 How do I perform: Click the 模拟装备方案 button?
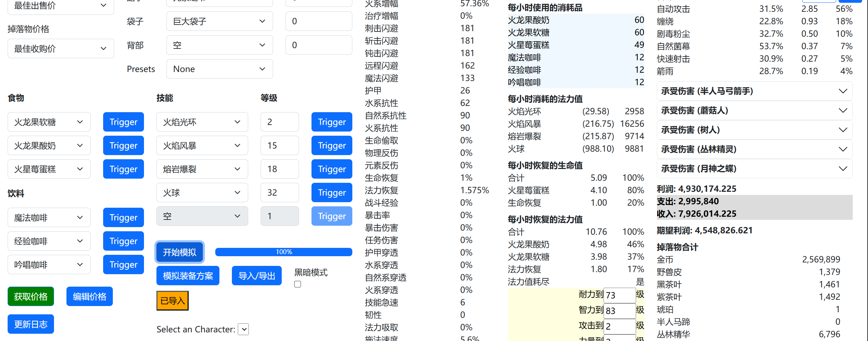(x=188, y=276)
